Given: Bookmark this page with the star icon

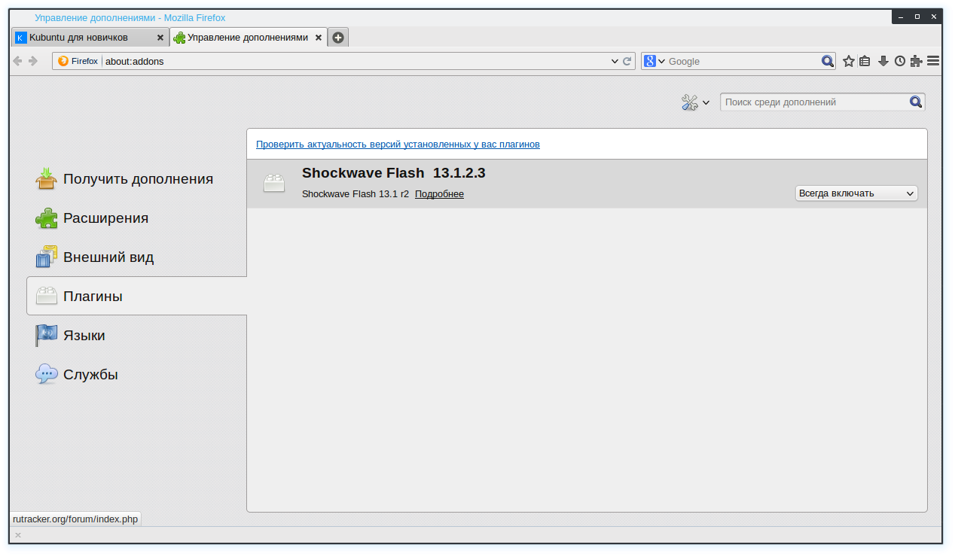Looking at the screenshot, I should 849,61.
